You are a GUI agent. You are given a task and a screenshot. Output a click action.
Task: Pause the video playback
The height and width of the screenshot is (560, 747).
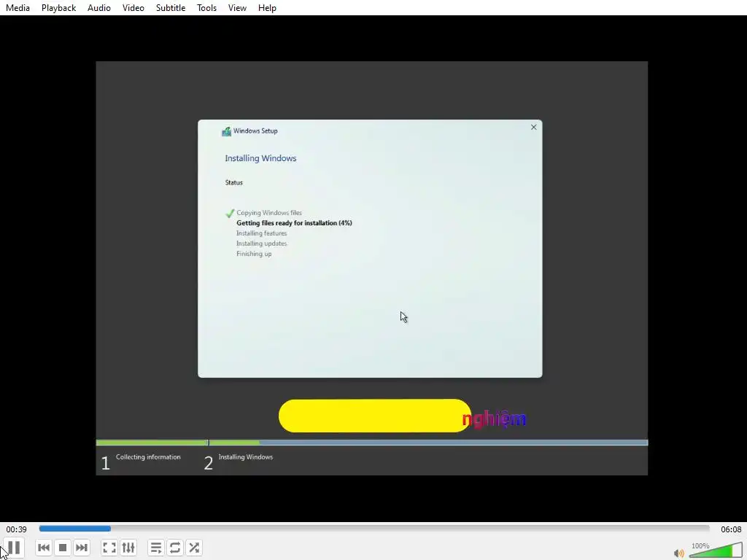(x=14, y=548)
